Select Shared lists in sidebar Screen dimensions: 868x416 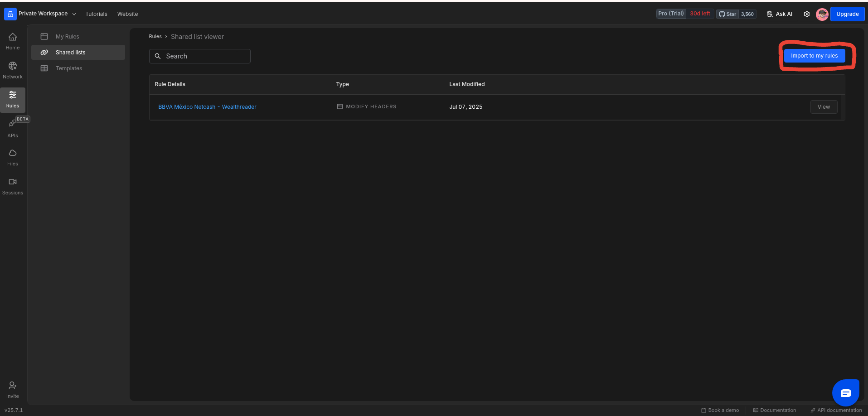[x=78, y=53]
